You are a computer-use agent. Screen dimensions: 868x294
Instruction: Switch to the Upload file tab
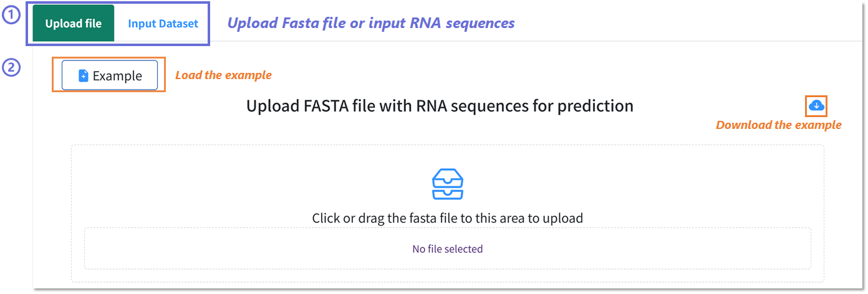[73, 24]
